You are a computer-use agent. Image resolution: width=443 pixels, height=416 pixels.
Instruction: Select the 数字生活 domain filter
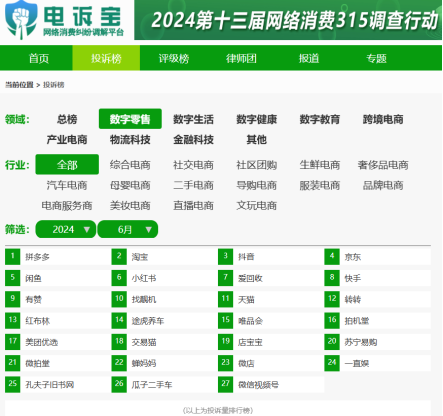coord(193,119)
